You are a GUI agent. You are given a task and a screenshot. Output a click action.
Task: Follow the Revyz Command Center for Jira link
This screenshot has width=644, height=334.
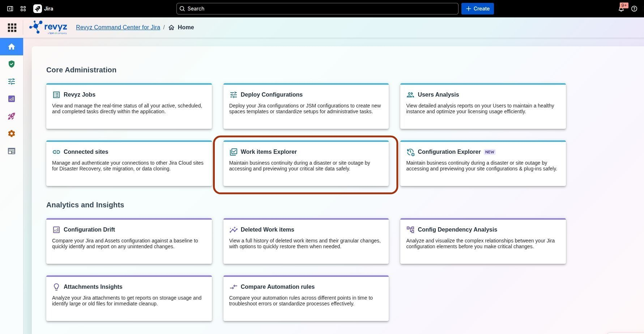coord(118,28)
